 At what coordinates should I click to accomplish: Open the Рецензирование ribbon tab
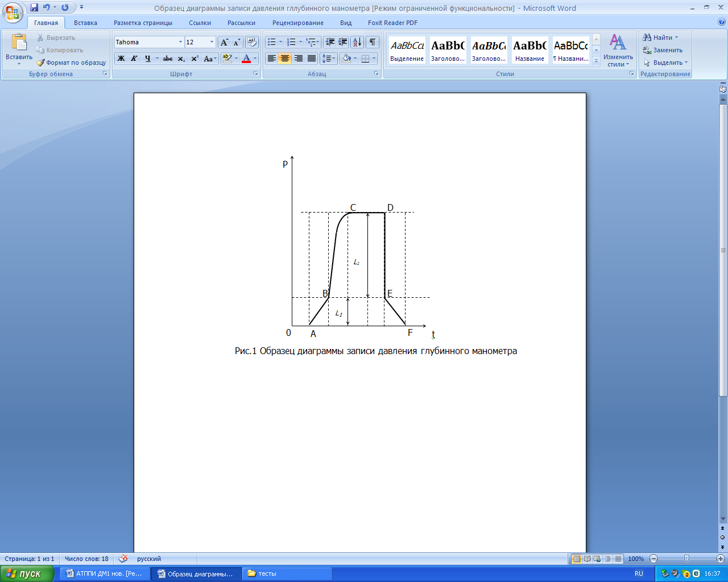(297, 23)
